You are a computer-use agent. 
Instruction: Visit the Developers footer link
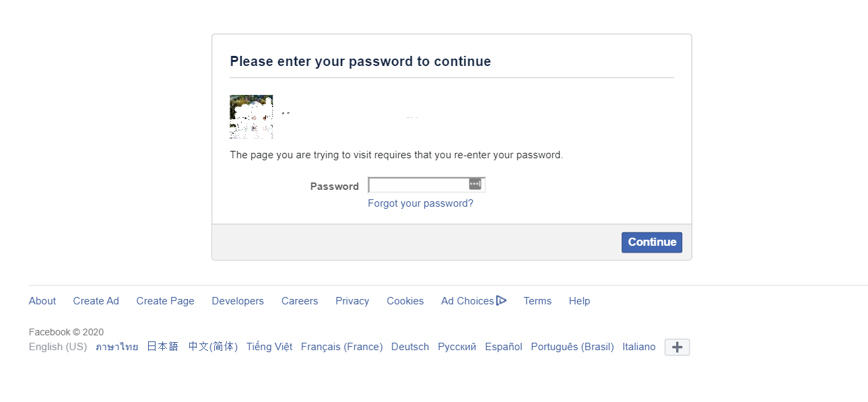238,301
